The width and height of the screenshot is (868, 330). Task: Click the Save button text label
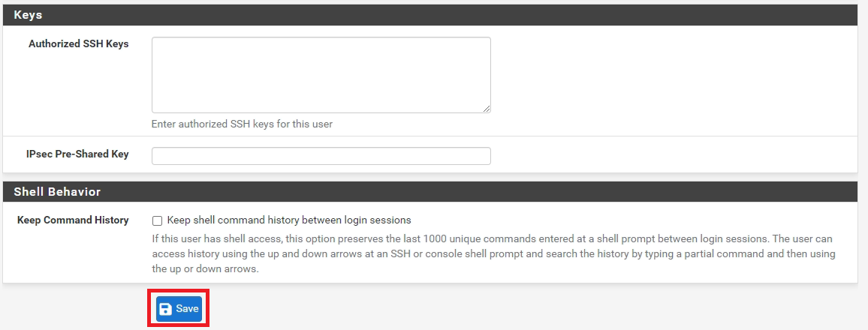(x=187, y=309)
